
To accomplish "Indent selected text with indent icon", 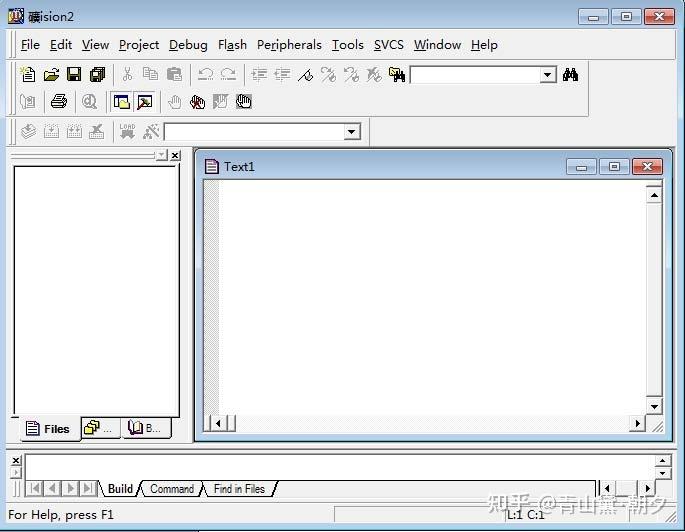I will 259,75.
